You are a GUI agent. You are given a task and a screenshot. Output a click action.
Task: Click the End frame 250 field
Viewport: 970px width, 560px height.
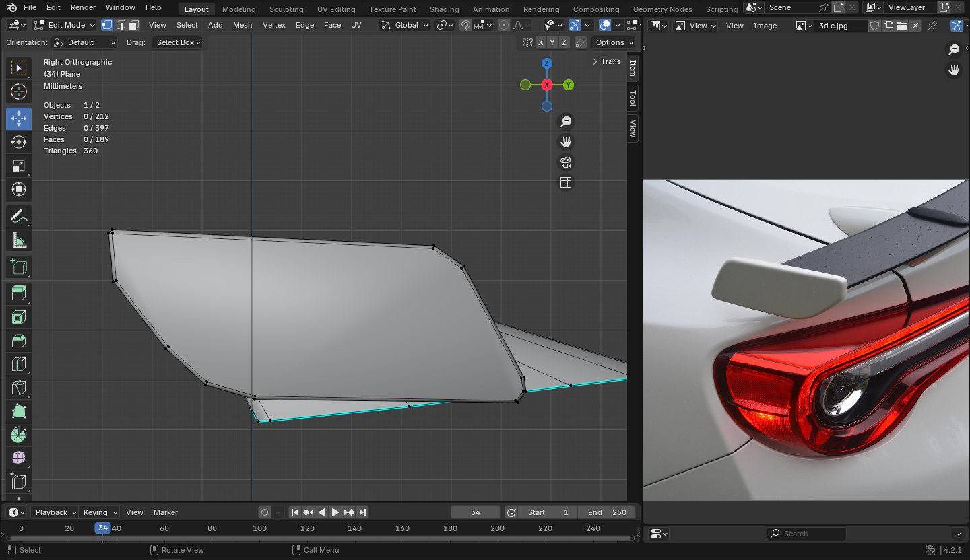(x=606, y=512)
